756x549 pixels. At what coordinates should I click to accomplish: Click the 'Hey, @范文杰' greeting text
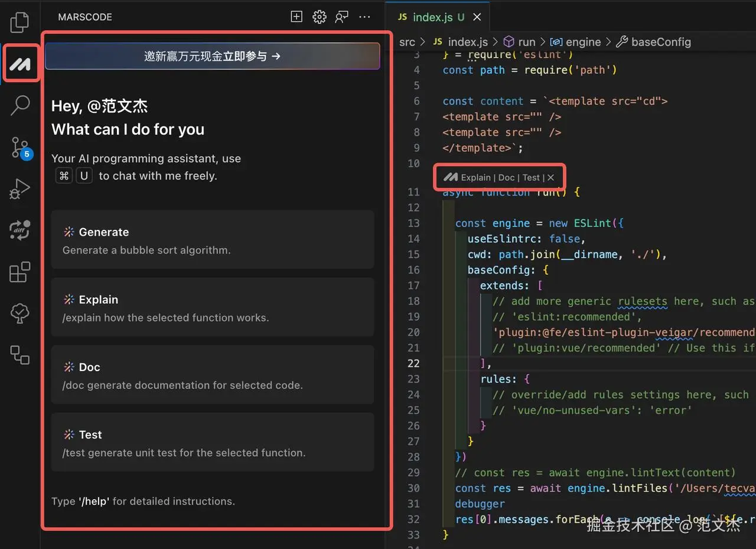99,106
